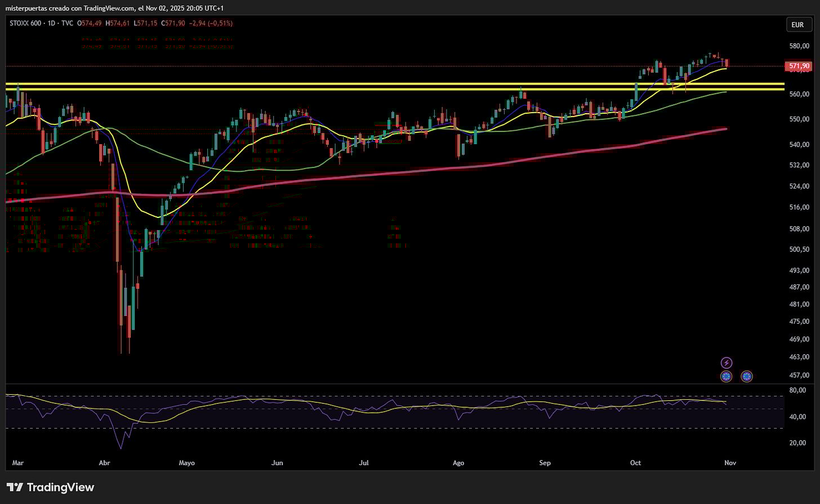
Task: Click the Nov label on the time axis
Action: click(730, 463)
